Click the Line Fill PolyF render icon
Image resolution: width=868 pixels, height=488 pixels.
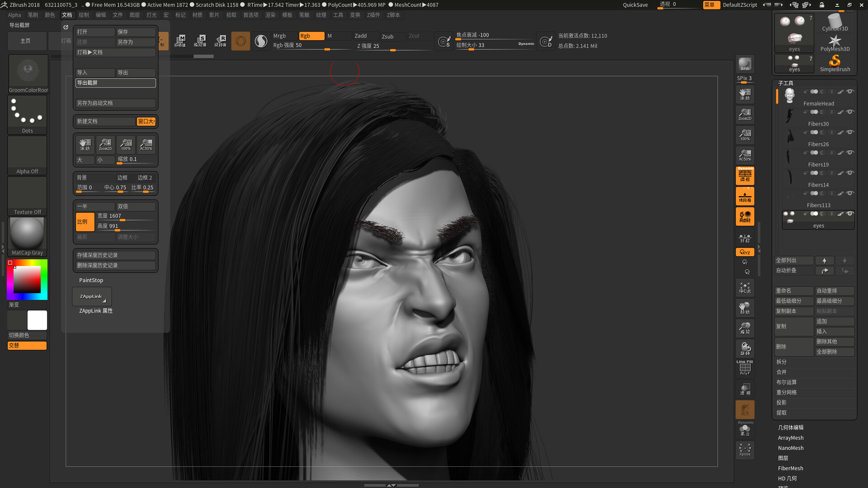point(745,367)
